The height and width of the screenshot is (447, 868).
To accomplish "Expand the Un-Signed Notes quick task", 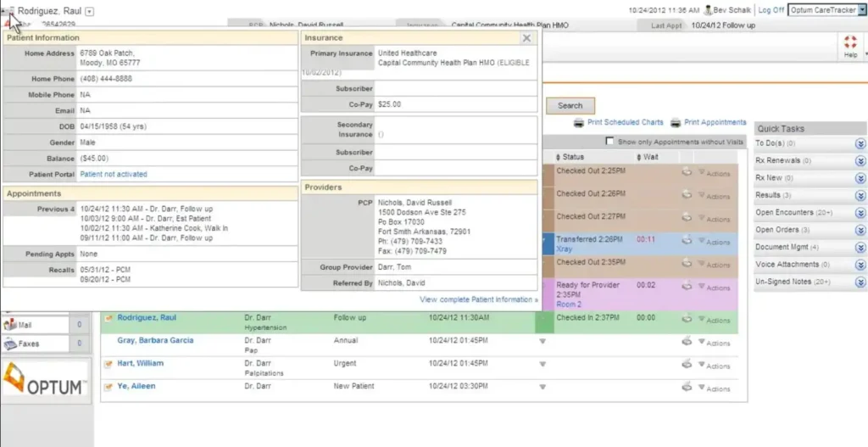I will click(x=860, y=282).
